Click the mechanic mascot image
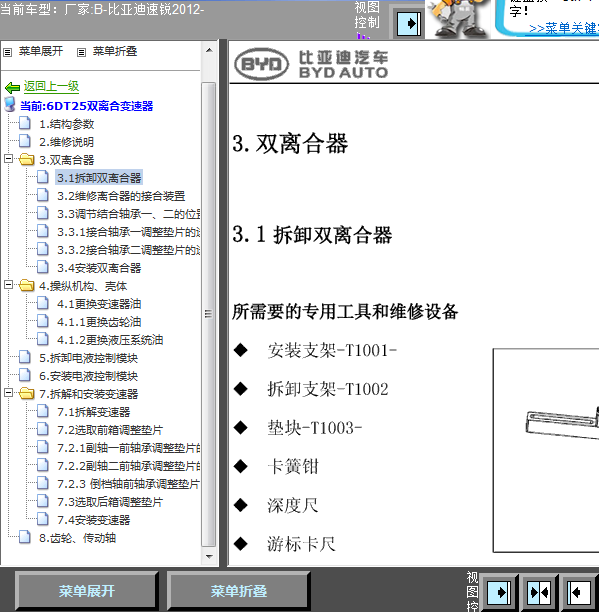 pyautogui.click(x=459, y=19)
